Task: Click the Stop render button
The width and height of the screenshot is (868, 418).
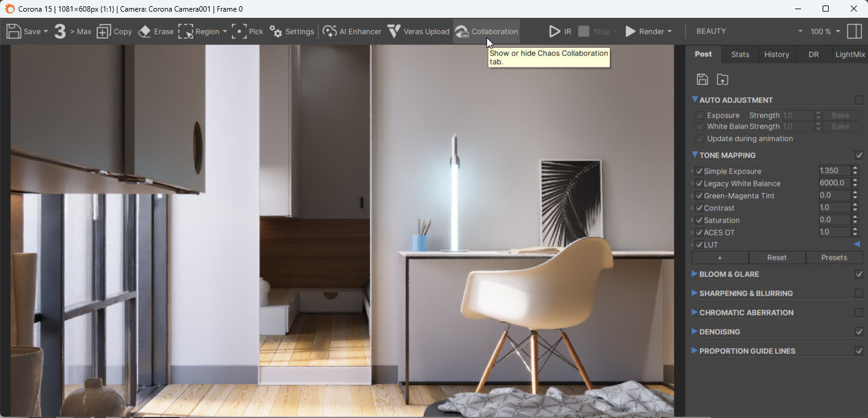Action: pyautogui.click(x=594, y=31)
